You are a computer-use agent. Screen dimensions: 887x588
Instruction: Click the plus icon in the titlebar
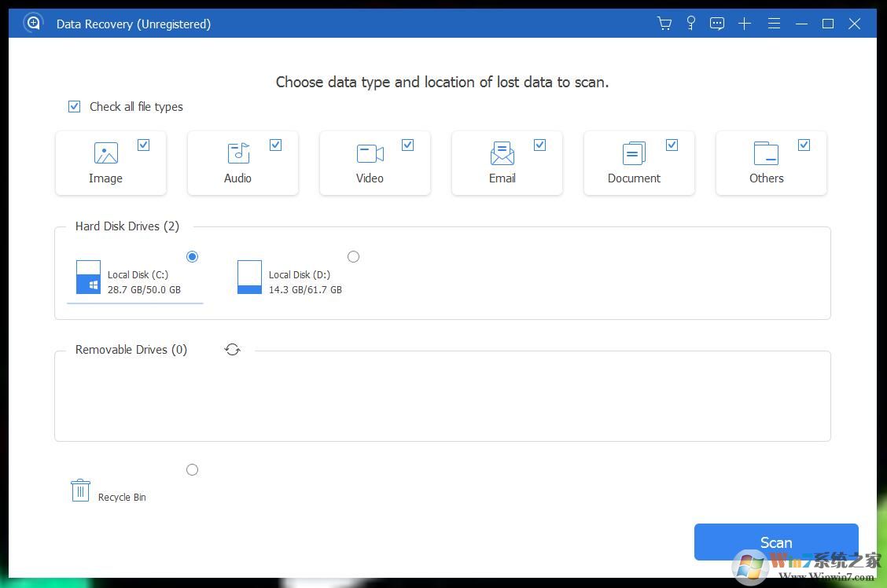pyautogui.click(x=744, y=24)
